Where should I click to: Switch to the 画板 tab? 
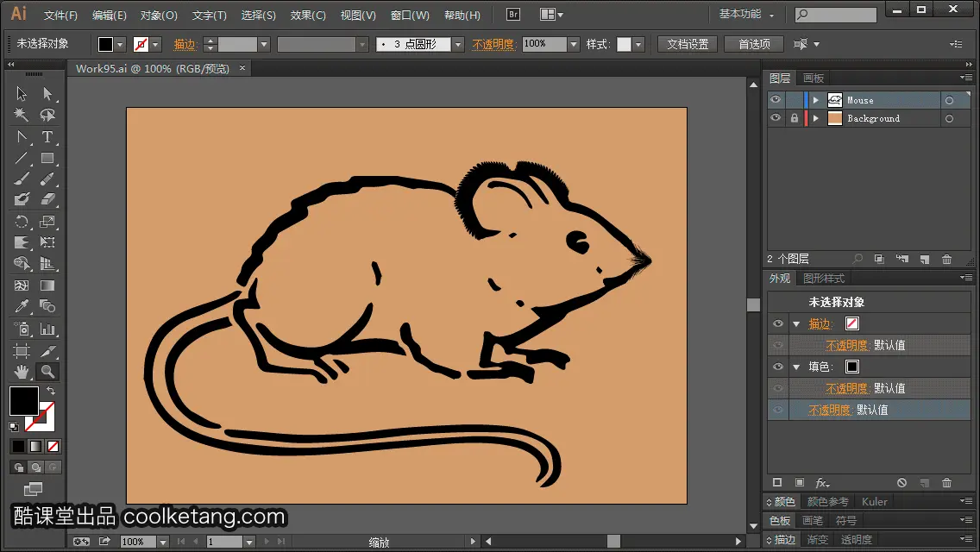pyautogui.click(x=814, y=78)
